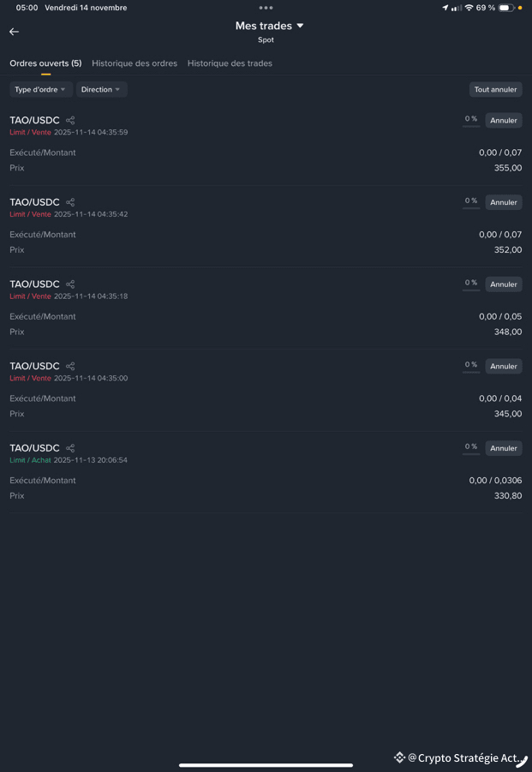
Task: Share the 348,00 TAO/USDC sell order
Action: tap(70, 284)
